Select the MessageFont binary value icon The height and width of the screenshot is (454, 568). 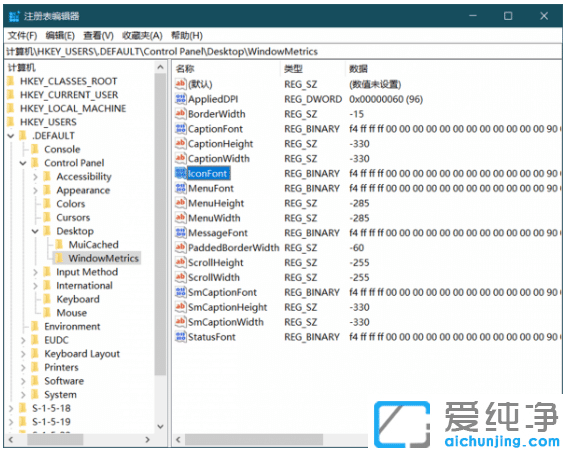pos(180,233)
